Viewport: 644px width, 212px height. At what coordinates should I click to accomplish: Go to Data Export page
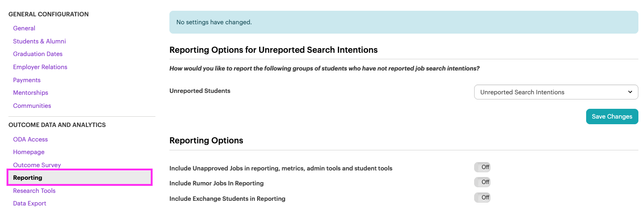(30, 204)
